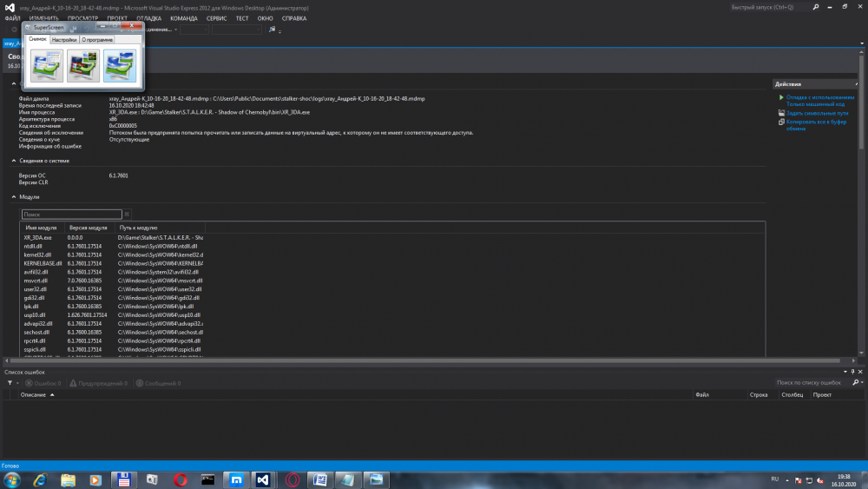Click the Задать символьные пути link

[817, 113]
